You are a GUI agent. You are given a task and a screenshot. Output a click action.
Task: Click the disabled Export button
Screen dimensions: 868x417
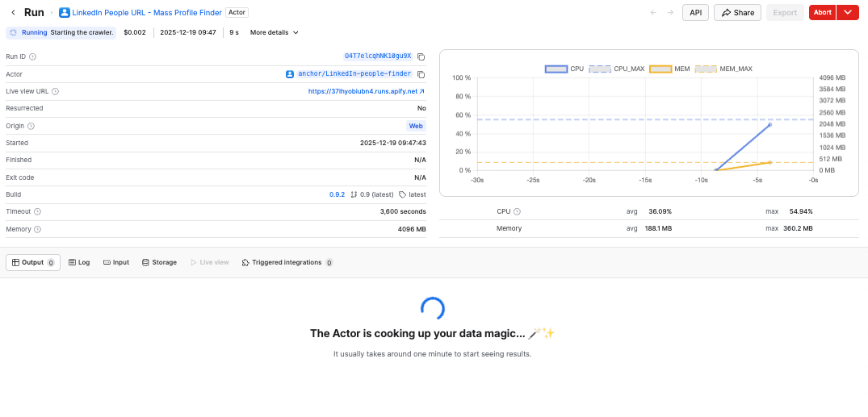(x=785, y=12)
